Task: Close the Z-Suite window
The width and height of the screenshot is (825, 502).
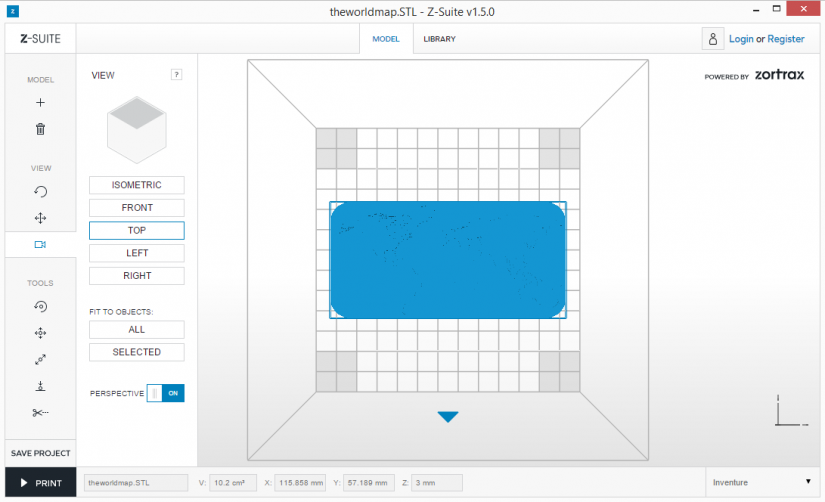Action: [x=803, y=8]
